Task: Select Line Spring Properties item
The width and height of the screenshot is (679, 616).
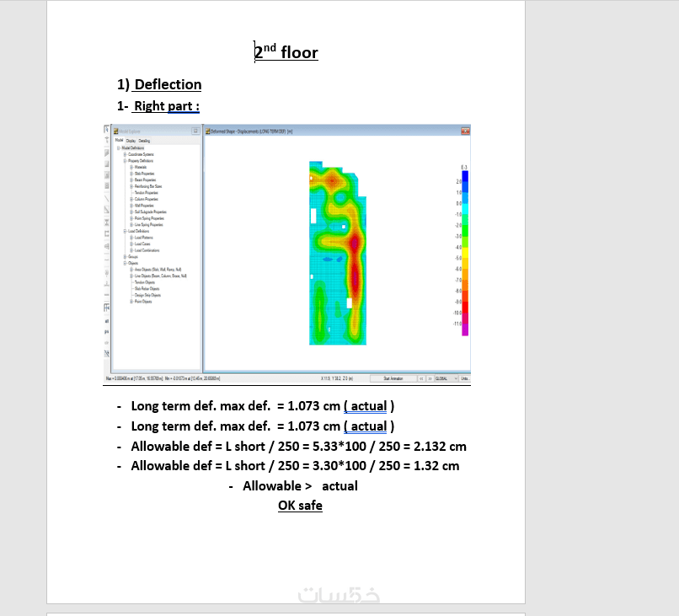Action: coord(149,225)
